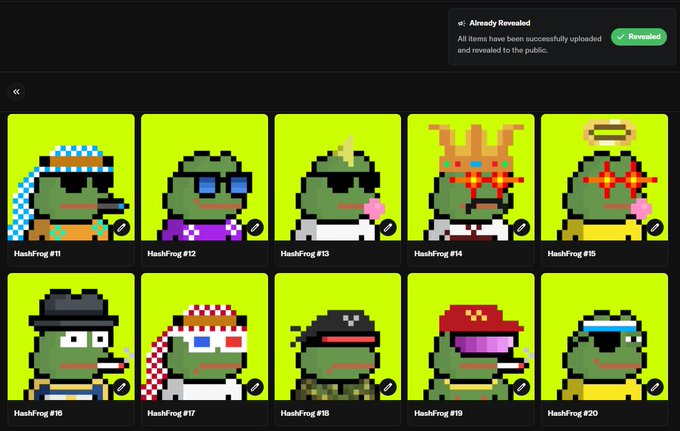Click the 'HashFrog #12' title text
The width and height of the screenshot is (680, 431).
coord(171,254)
